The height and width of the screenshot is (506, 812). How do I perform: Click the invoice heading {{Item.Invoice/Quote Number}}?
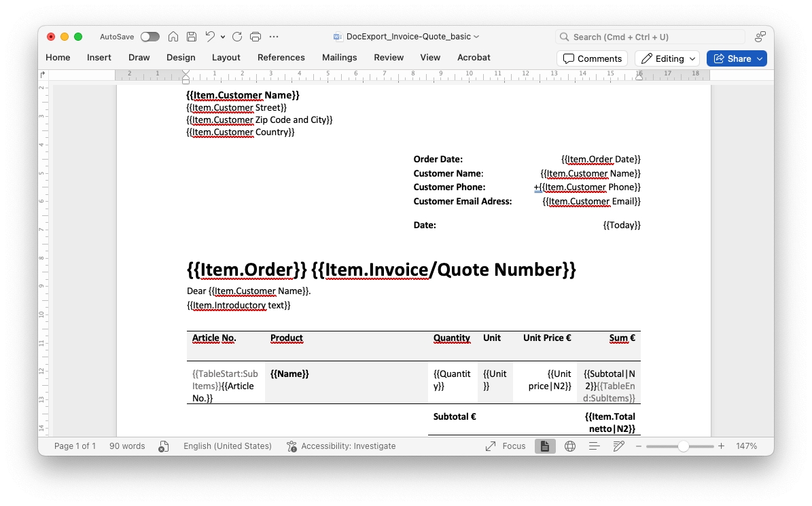(x=443, y=270)
